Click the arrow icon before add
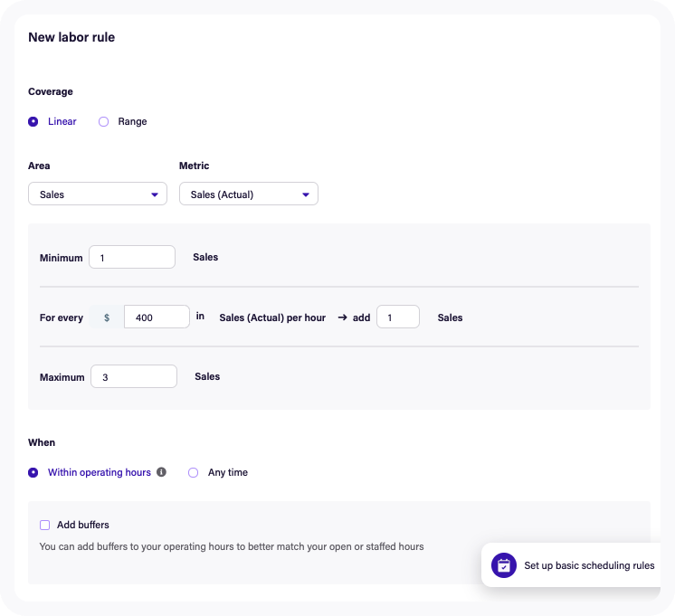Viewport: 675px width, 616px height. (343, 317)
